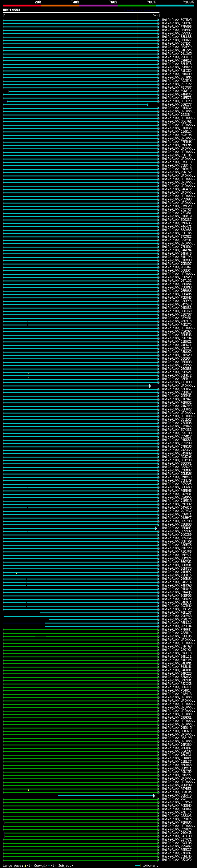Select label UniRef100_C6TGM0
Viewport: 197px width, 868px height.
click(177, 78)
